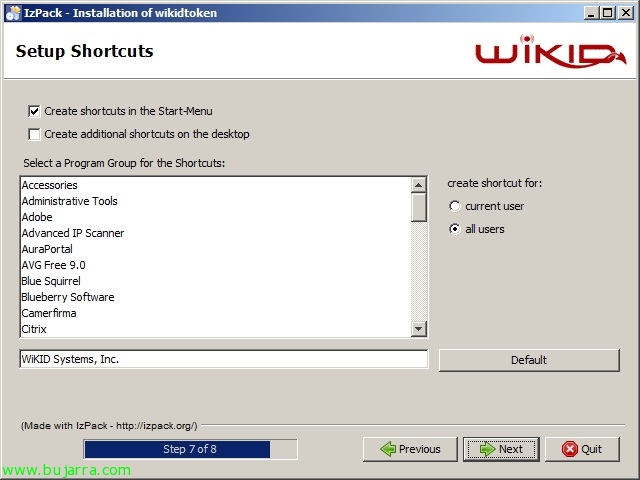Click the Step 7 of 8 progress bar
The width and height of the screenshot is (640, 480).
pos(190,449)
